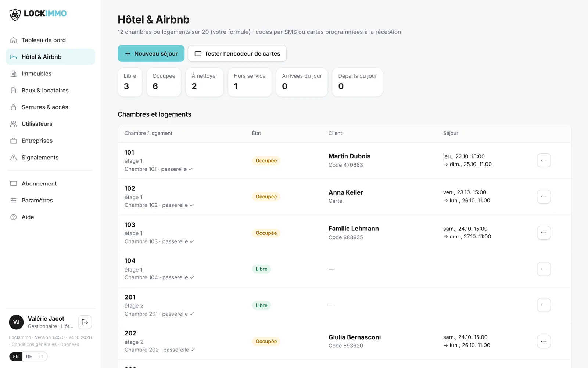Click the Libre status badge for room 104
The image size is (588, 368).
261,269
